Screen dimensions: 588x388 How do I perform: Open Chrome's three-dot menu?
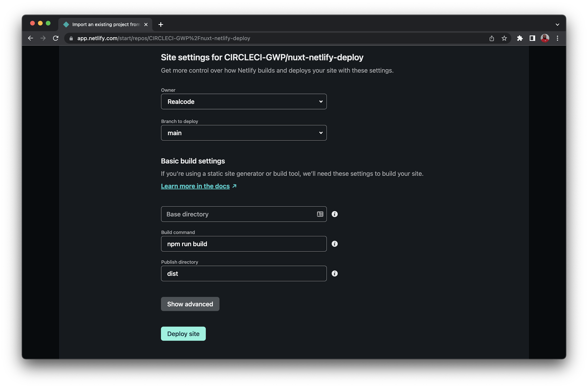[x=557, y=38]
